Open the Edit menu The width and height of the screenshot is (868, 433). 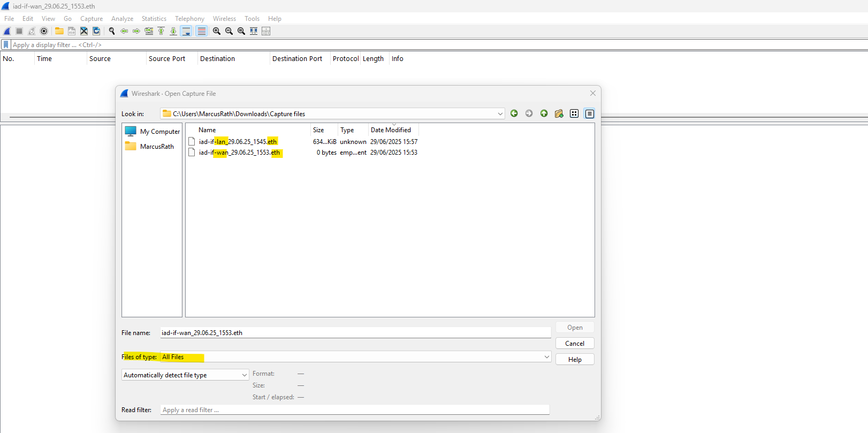28,19
